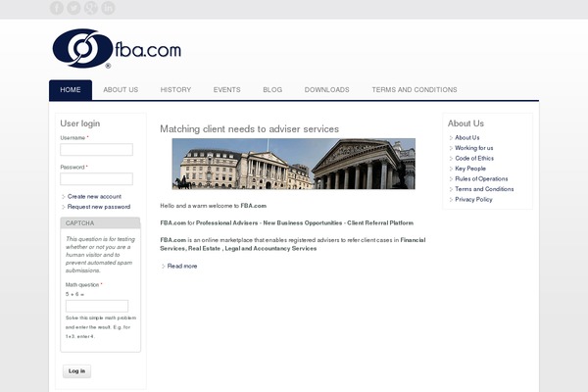
Task: Open the Working for us link
Action: pos(474,148)
